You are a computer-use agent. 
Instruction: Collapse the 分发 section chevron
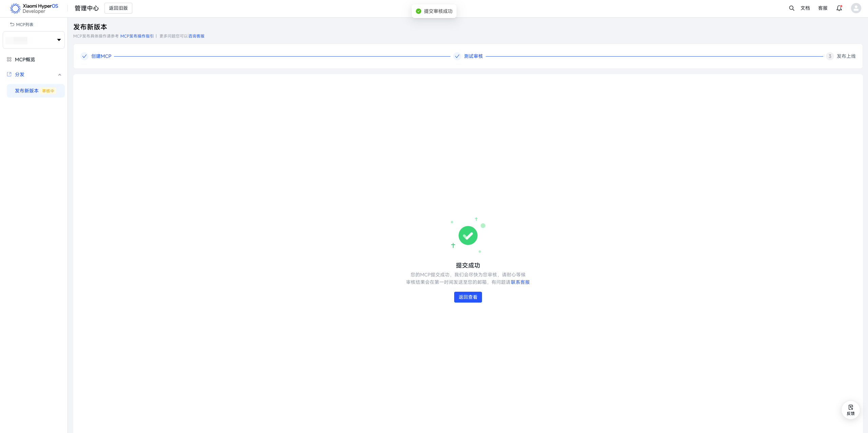tap(60, 75)
